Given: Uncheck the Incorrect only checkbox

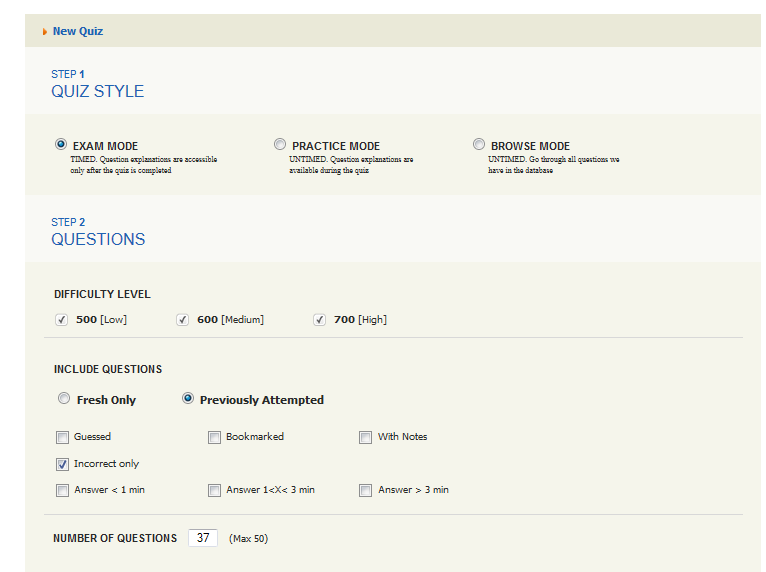Looking at the screenshot, I should 63,464.
